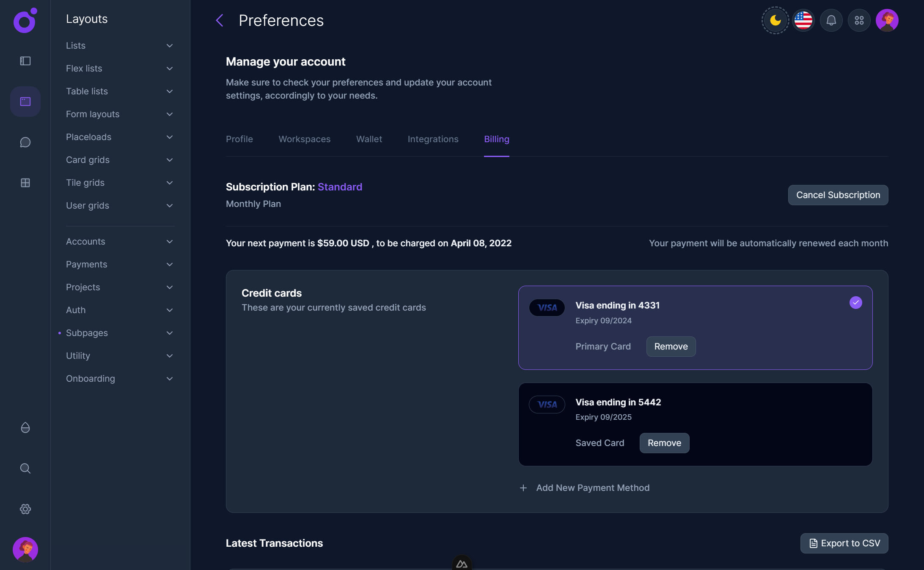Open settings via the gear icon
The image size is (924, 570).
(x=25, y=509)
